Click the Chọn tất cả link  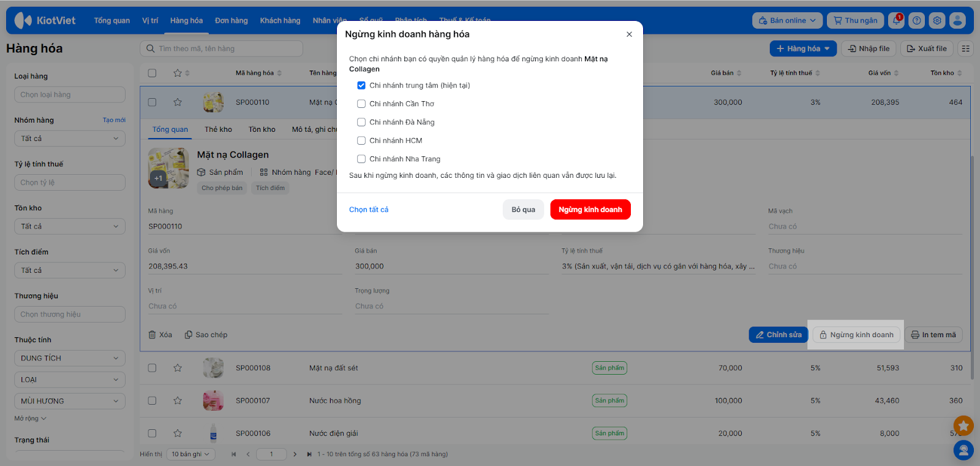[369, 210]
